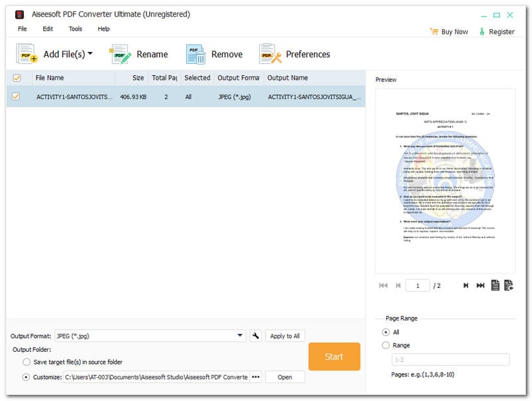Select the All page range radio button
The height and width of the screenshot is (401, 532).
(x=386, y=332)
